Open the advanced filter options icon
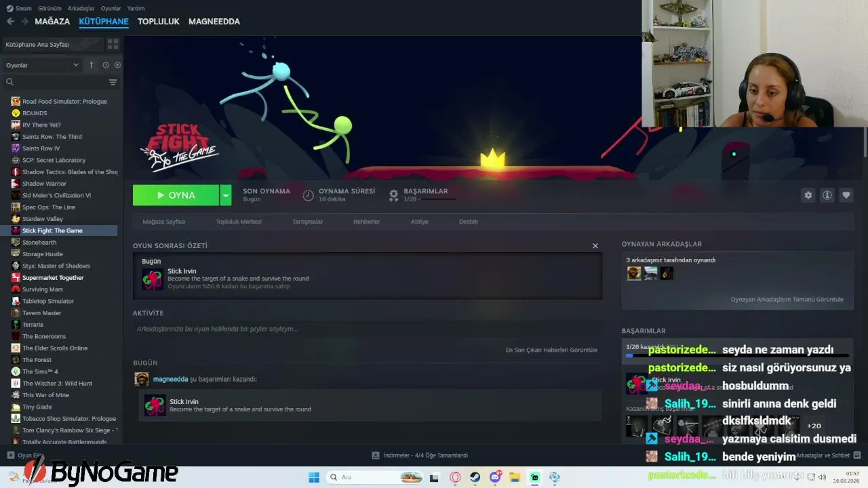868x488 pixels. [x=113, y=82]
